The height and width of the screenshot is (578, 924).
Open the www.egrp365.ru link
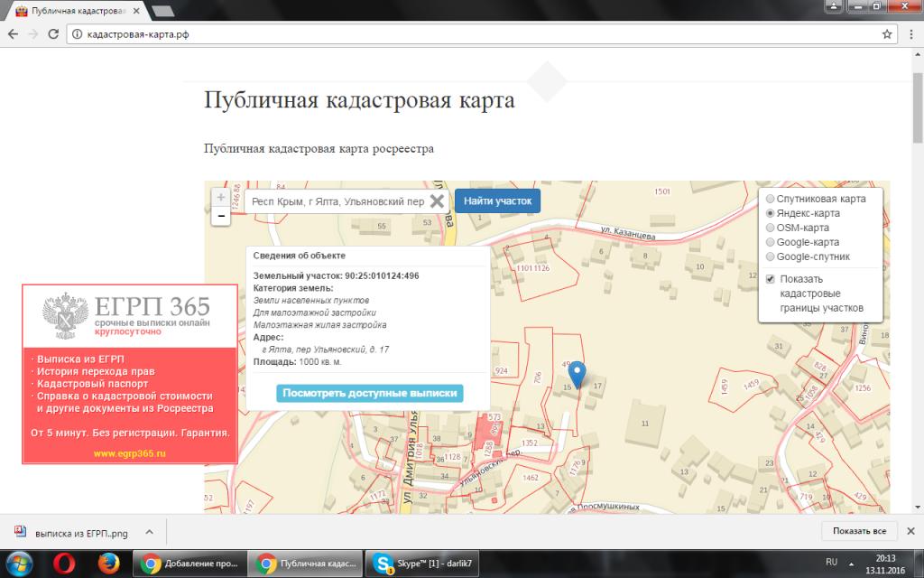[130, 453]
